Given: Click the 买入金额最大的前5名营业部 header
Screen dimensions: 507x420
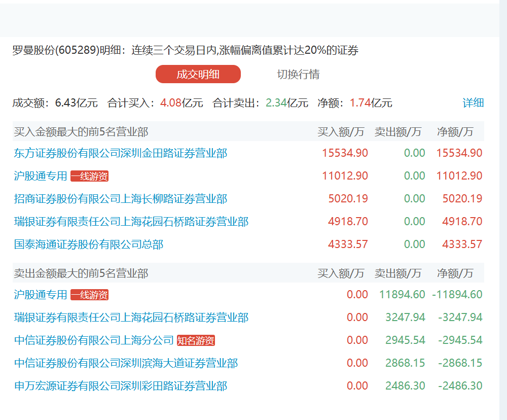Looking at the screenshot, I should pyautogui.click(x=81, y=132).
